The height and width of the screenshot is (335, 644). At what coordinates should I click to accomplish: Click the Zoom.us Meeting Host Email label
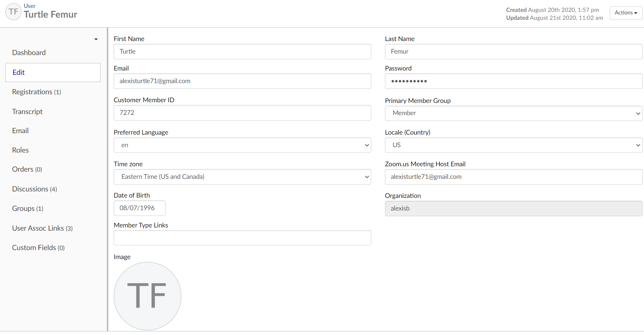tap(425, 164)
